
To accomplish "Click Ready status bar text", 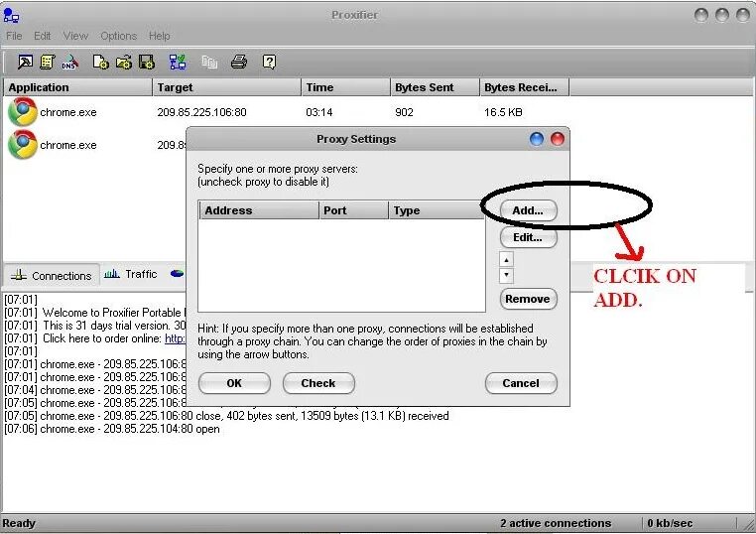I will click(x=19, y=523).
